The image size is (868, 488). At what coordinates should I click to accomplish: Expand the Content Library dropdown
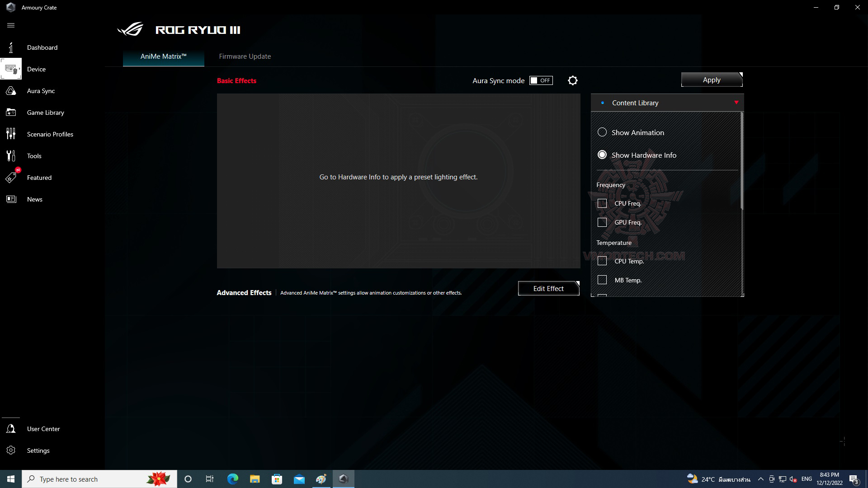coord(736,103)
